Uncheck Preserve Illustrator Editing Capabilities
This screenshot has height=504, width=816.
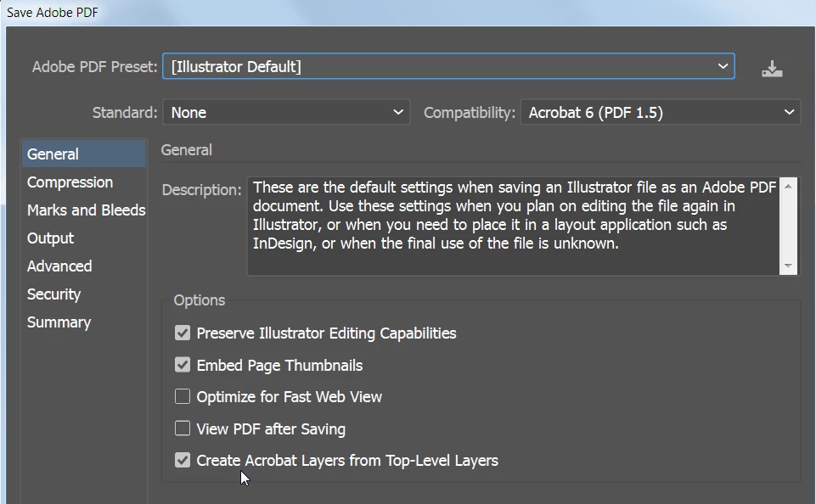click(183, 333)
